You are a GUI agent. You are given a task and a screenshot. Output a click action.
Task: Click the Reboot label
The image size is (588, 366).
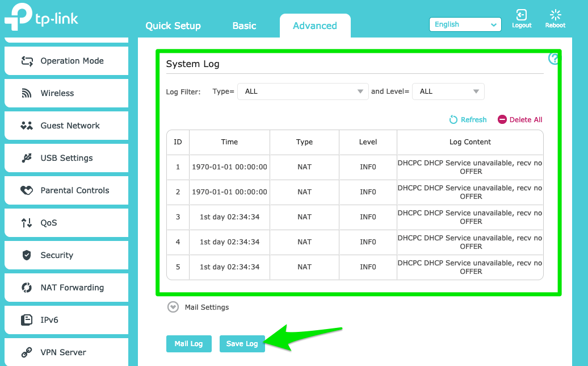556,25
